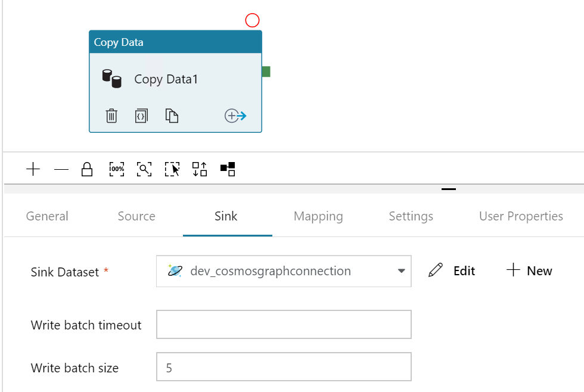Click the green success output connector
Screen dimensions: 584x392
tap(266, 71)
